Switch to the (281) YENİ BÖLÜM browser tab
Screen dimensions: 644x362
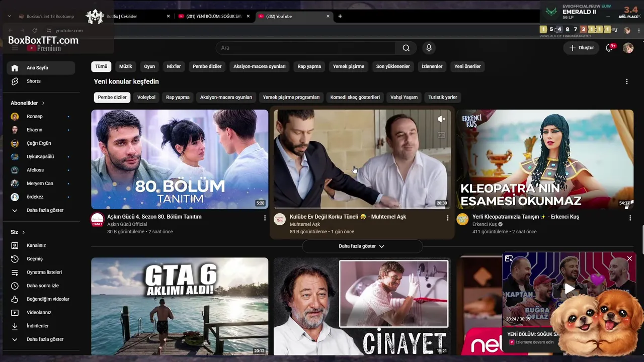click(213, 16)
